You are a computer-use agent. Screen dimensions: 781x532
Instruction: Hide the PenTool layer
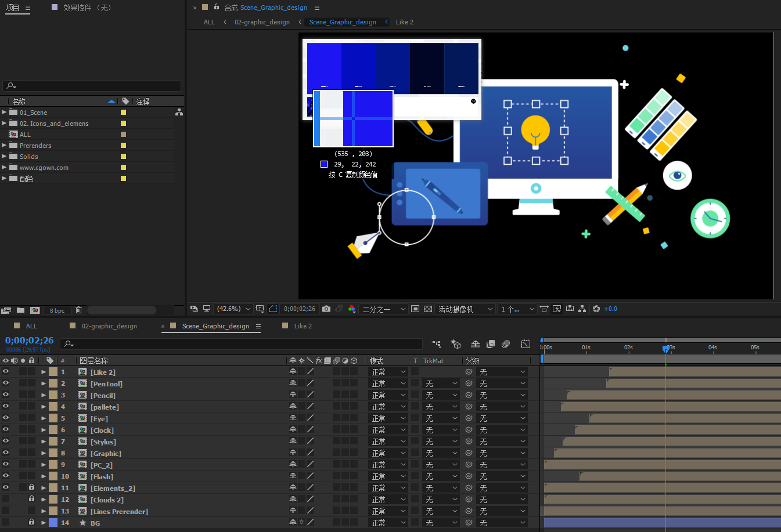[x=6, y=383]
